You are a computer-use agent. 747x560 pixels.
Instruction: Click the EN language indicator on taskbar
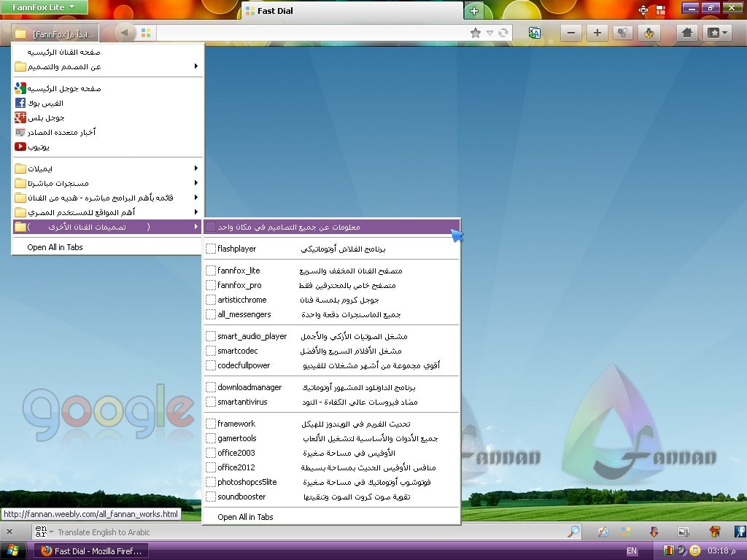click(632, 551)
